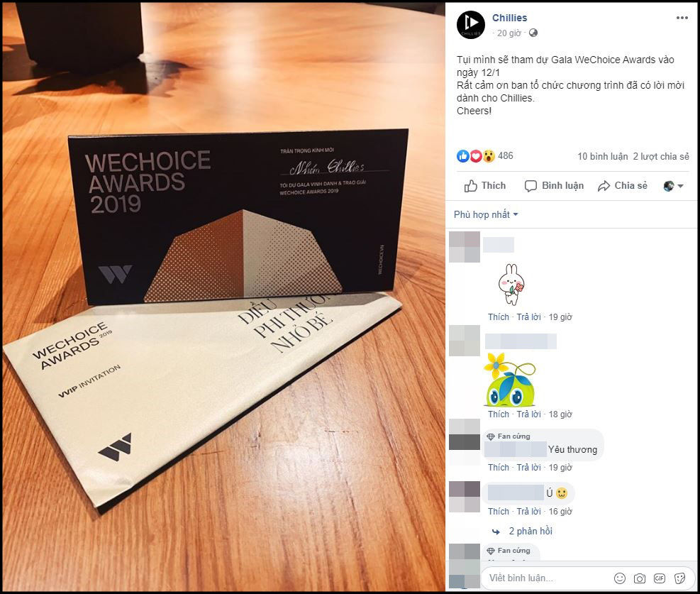Click the Chia sẻ share button
This screenshot has width=700, height=594.
tap(623, 186)
